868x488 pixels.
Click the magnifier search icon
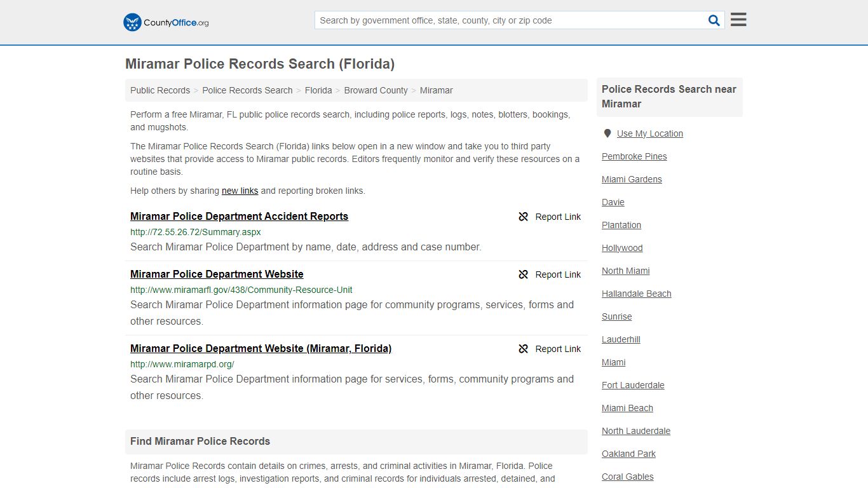[714, 20]
